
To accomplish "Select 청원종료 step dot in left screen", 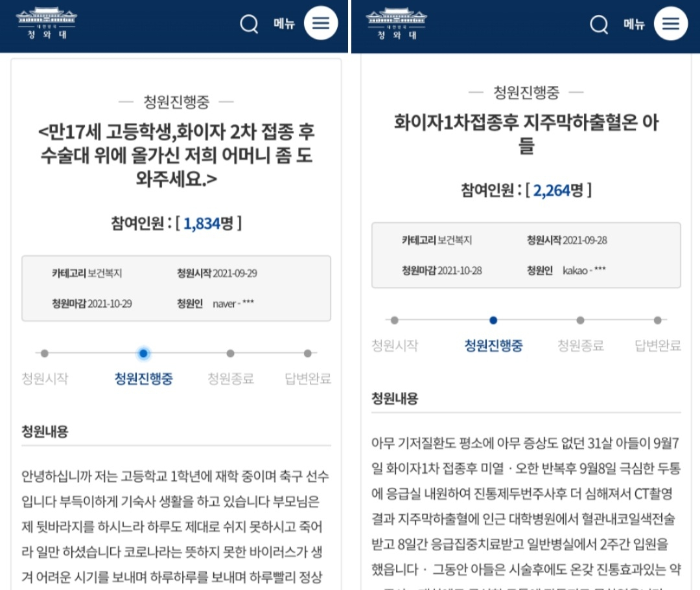I will click(x=230, y=353).
